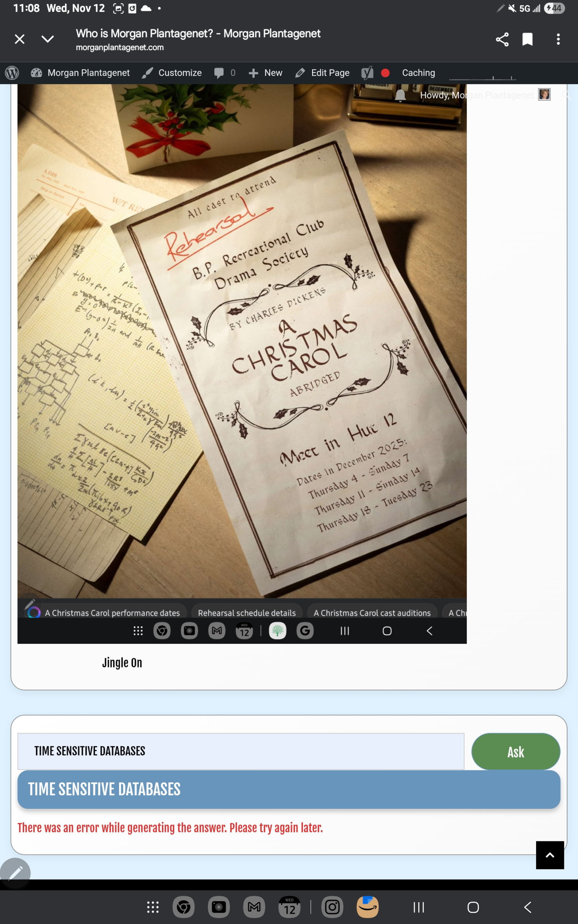The image size is (578, 924).
Task: Click the Ask button
Action: (515, 751)
